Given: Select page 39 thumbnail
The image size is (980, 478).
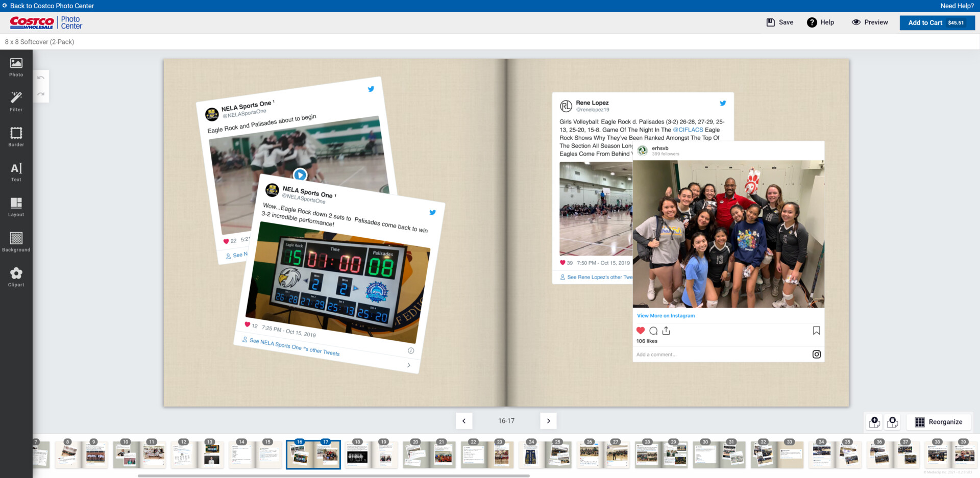Looking at the screenshot, I should coord(964,455).
